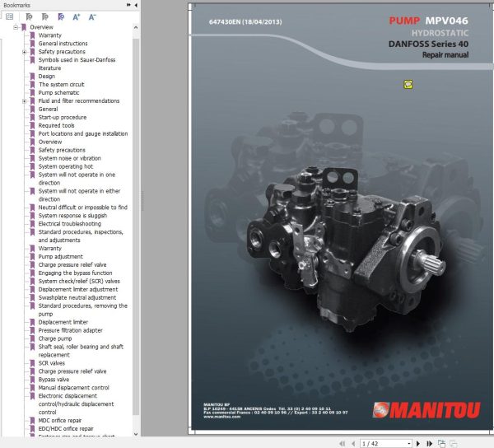Screen dimensions: 494x448
Task: Increase bookmark font size with A+
Action: pyautogui.click(x=77, y=16)
